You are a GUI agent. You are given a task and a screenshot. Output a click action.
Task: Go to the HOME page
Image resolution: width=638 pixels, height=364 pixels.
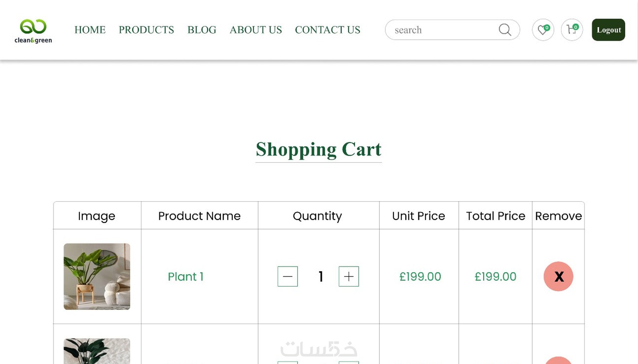tap(90, 30)
